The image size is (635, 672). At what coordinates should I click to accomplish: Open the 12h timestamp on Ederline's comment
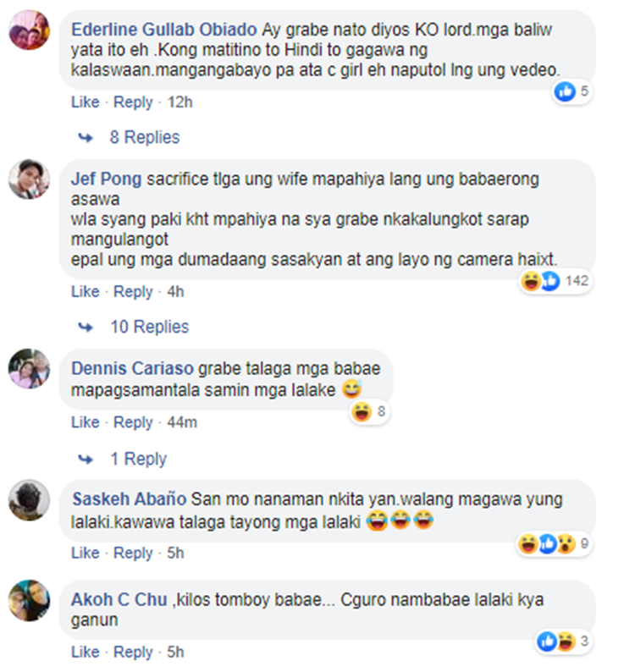point(179,102)
